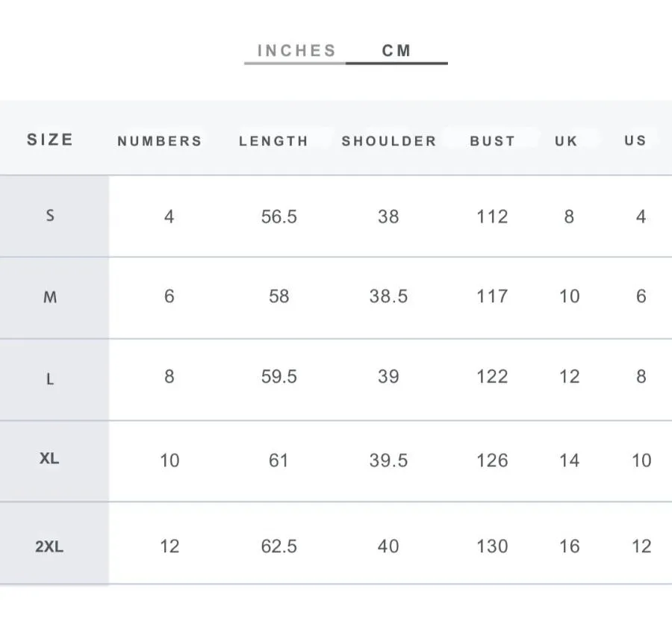Select the M size row label
Viewport: 672px width, 627px height.
point(50,297)
